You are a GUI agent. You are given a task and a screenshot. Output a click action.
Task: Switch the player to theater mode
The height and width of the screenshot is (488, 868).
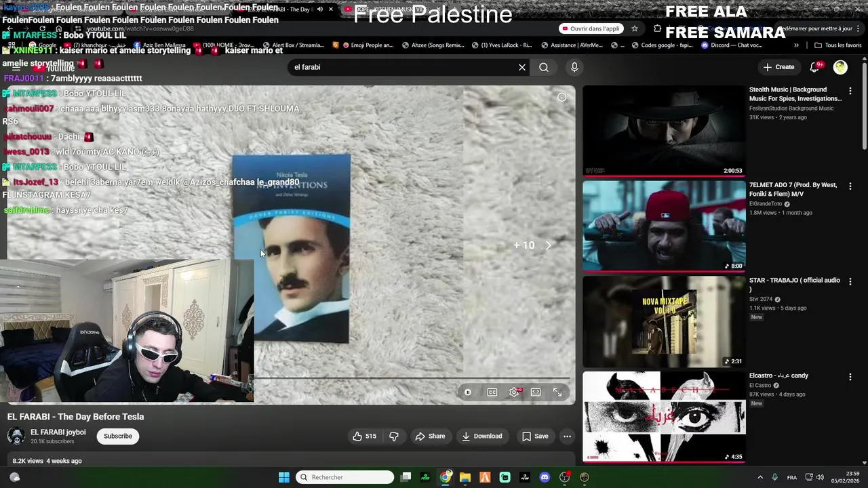(x=536, y=392)
